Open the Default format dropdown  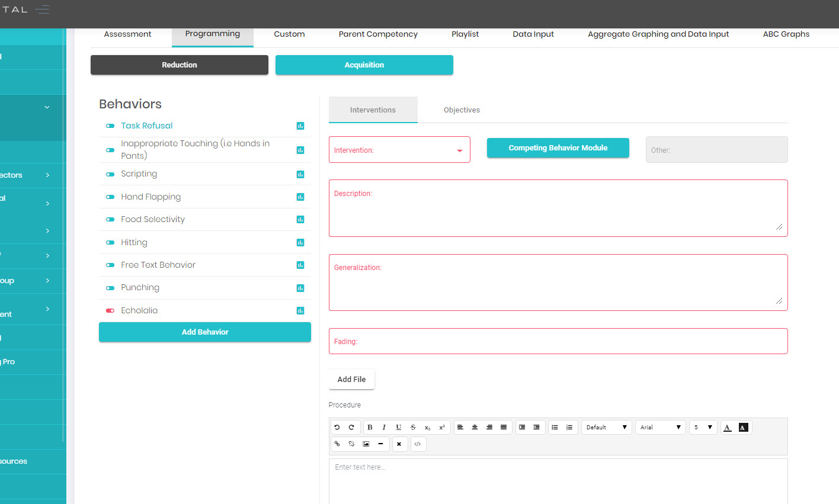tap(607, 427)
